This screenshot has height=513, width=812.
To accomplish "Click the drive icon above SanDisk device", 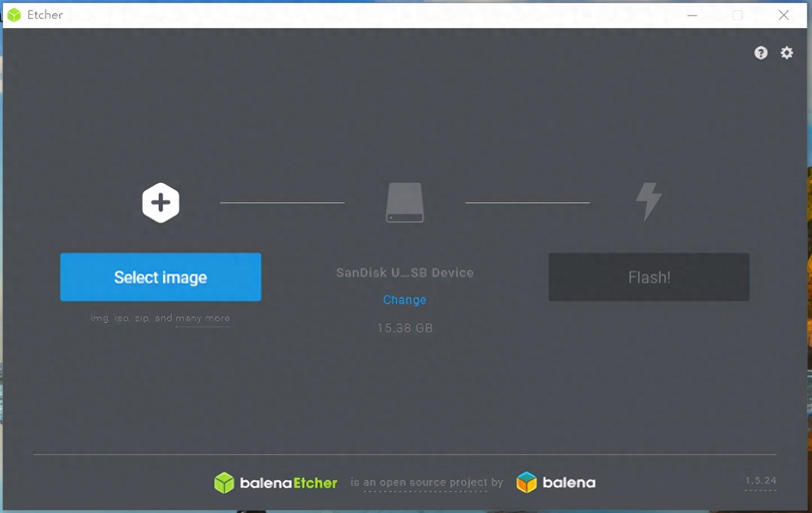I will [405, 203].
